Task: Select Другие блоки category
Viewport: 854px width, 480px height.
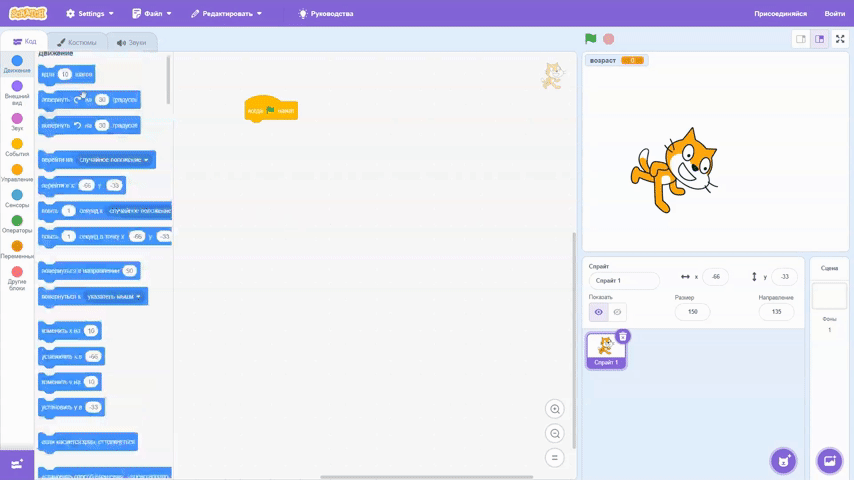Action: [17, 278]
